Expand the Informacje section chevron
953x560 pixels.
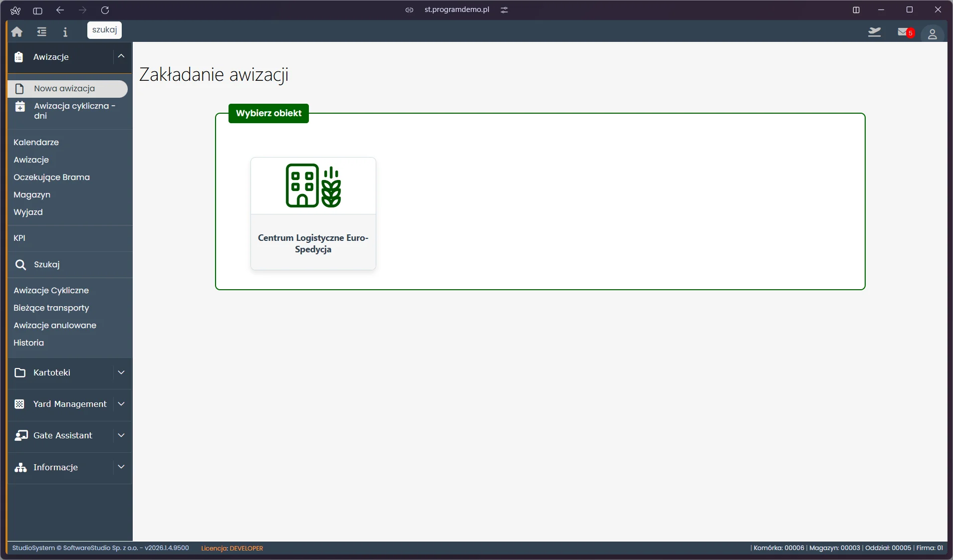pos(121,467)
